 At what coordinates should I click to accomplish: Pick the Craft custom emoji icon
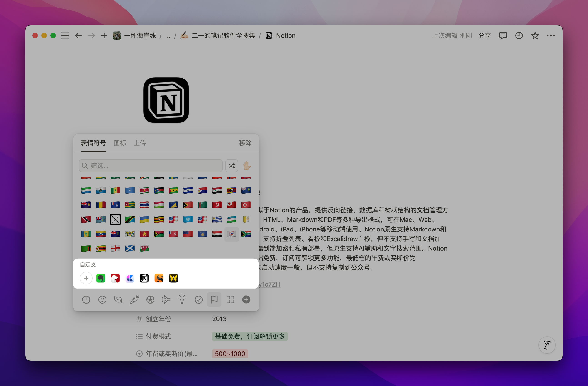(130, 278)
